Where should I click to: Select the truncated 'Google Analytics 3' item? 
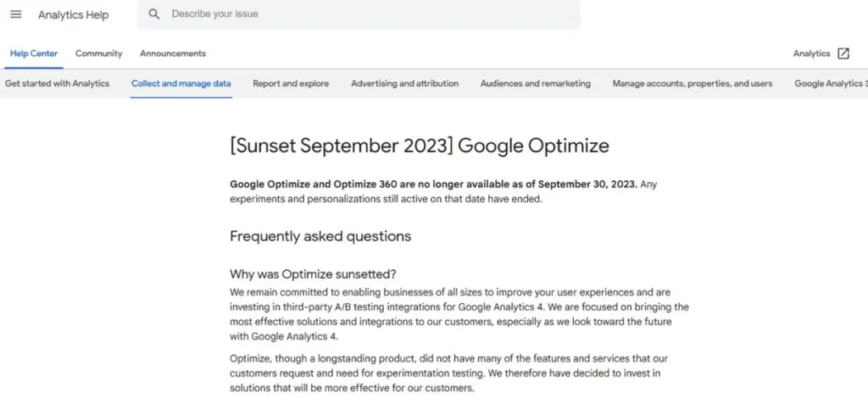coord(830,84)
